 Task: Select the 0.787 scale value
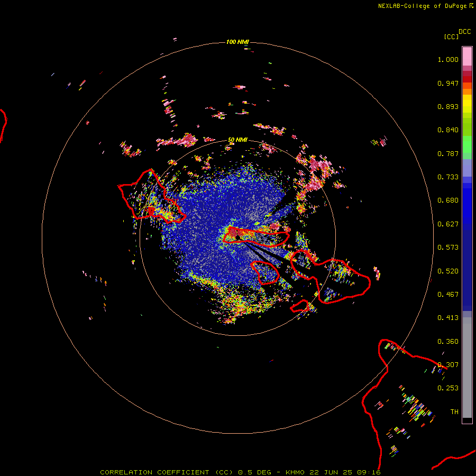coord(448,153)
